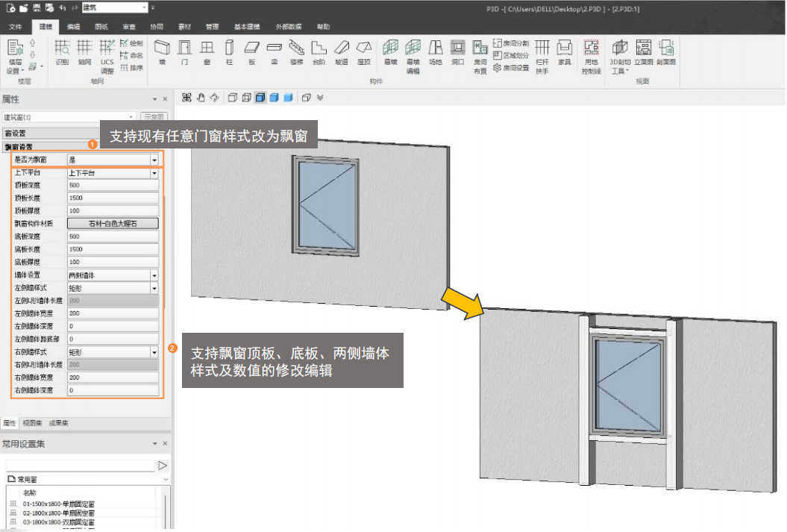This screenshot has width=787, height=532.
Task: Expand the 墙体设置 dropdown
Action: tap(154, 275)
